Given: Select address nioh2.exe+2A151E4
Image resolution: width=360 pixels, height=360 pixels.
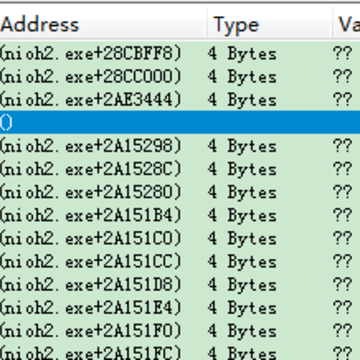Looking at the screenshot, I should [x=91, y=307].
